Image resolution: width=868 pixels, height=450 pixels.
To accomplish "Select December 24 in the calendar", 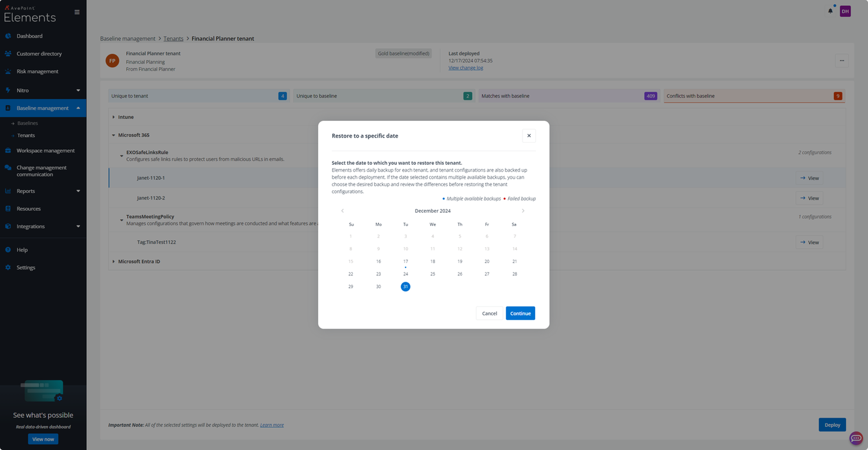I will pos(406,274).
